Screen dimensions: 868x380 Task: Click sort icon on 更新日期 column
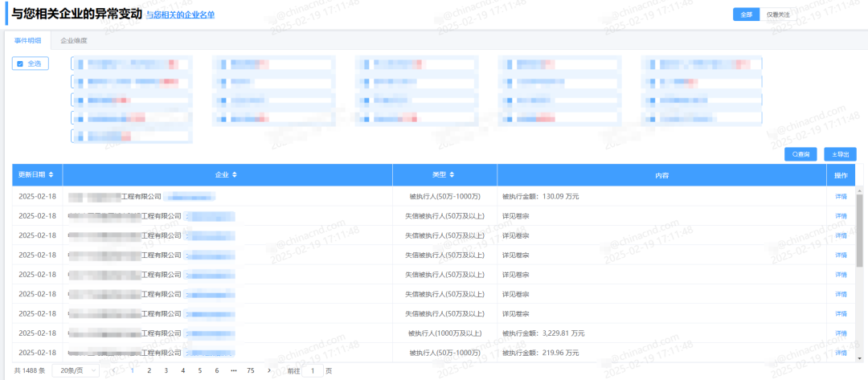click(51, 174)
